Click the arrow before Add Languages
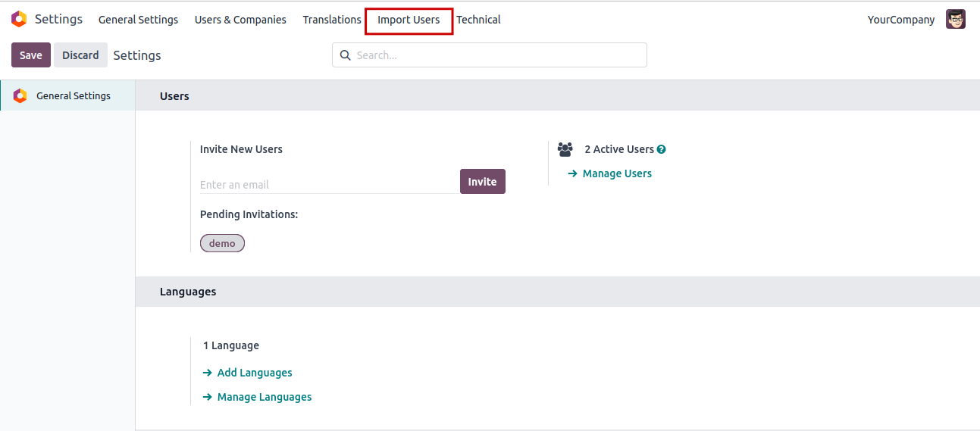This screenshot has width=980, height=431. click(208, 373)
